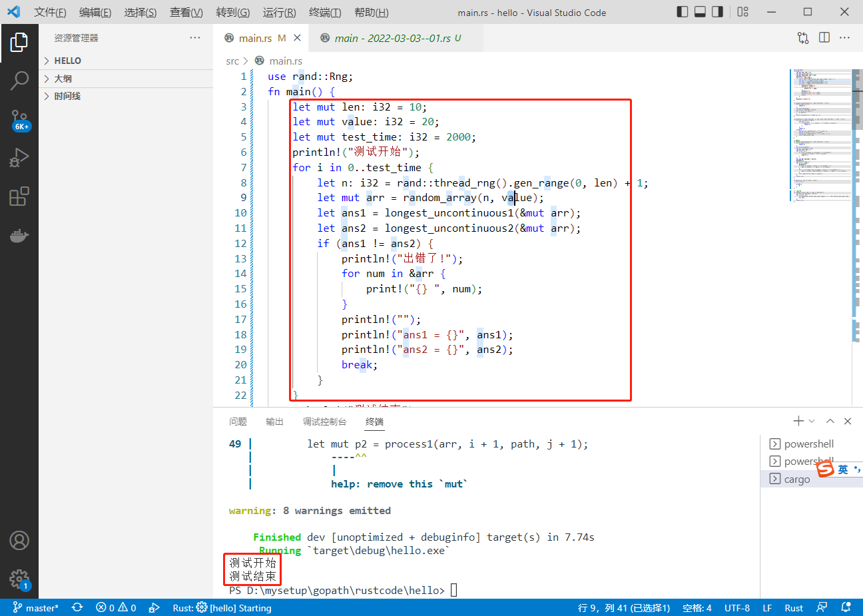Toggle primary side bar layout button
This screenshot has height=616, width=863.
[x=683, y=12]
